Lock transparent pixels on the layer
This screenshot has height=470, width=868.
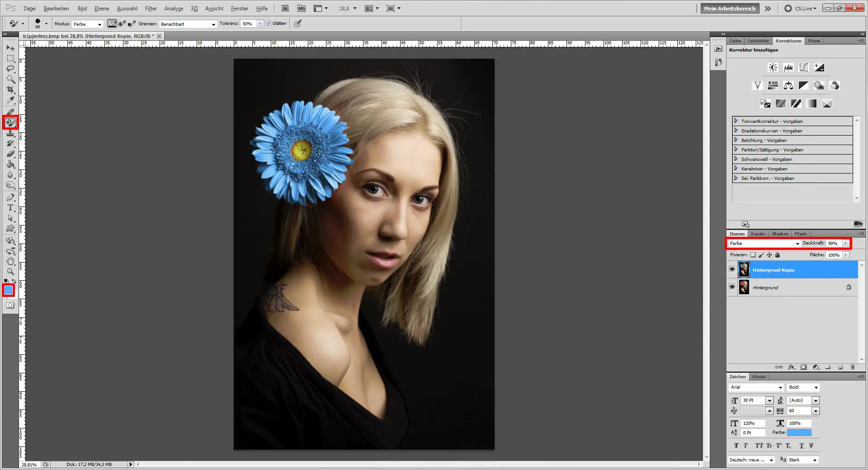point(753,255)
